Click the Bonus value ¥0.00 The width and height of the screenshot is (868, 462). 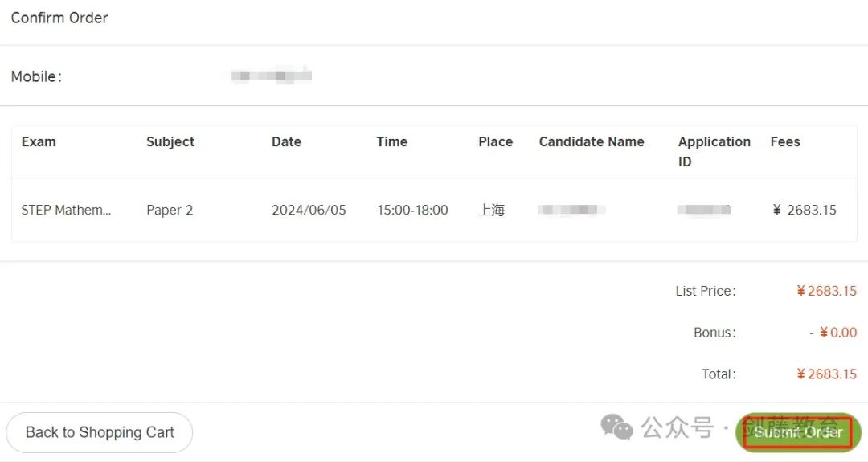[838, 333]
